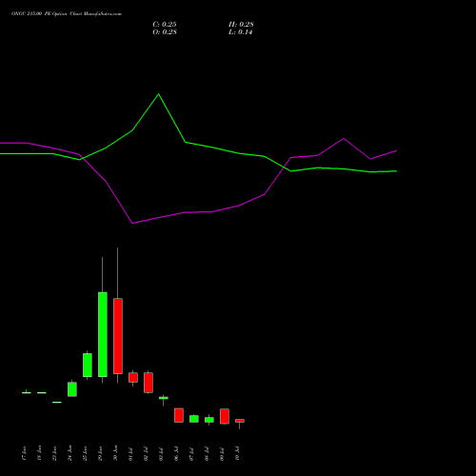Screen dimensions: 476x476
Task: Select the flat candle for 17 Jun
Action: pyautogui.click(x=27, y=393)
